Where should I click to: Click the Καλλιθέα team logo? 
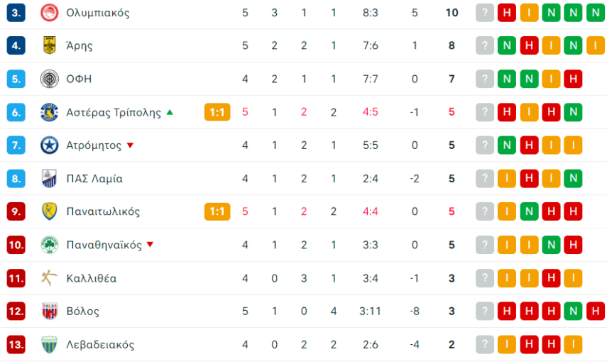pos(49,278)
